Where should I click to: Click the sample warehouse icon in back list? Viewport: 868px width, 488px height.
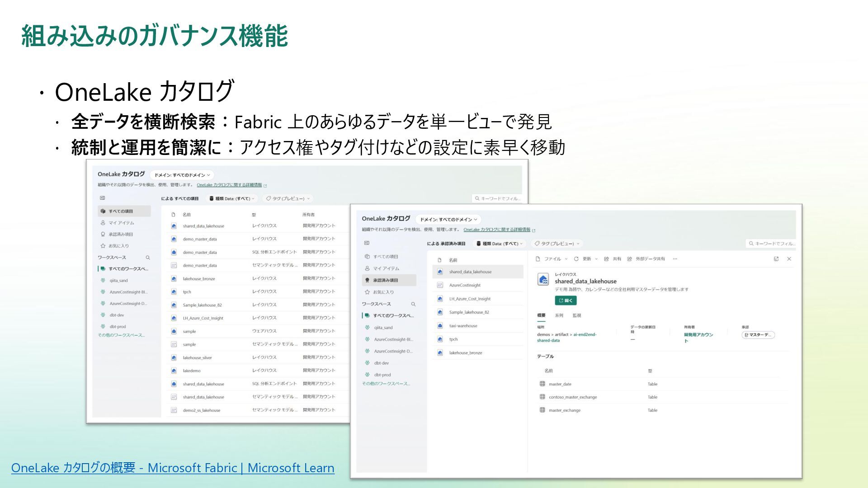[x=174, y=331]
